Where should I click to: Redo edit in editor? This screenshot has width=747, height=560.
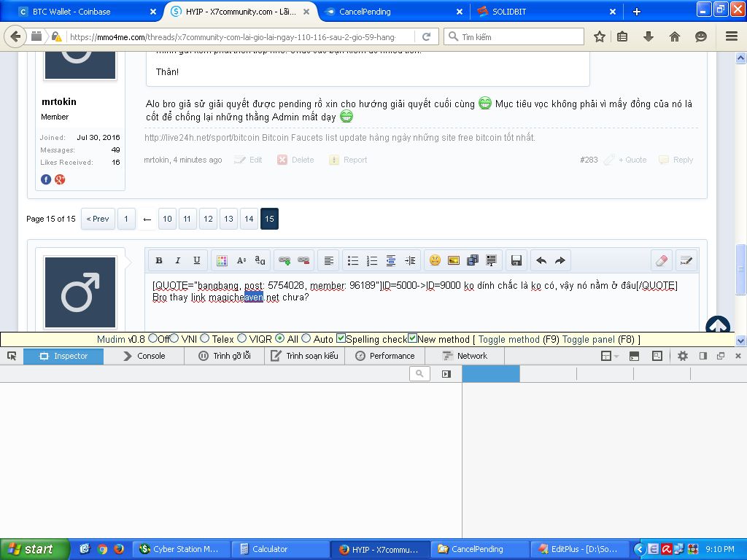click(x=560, y=260)
